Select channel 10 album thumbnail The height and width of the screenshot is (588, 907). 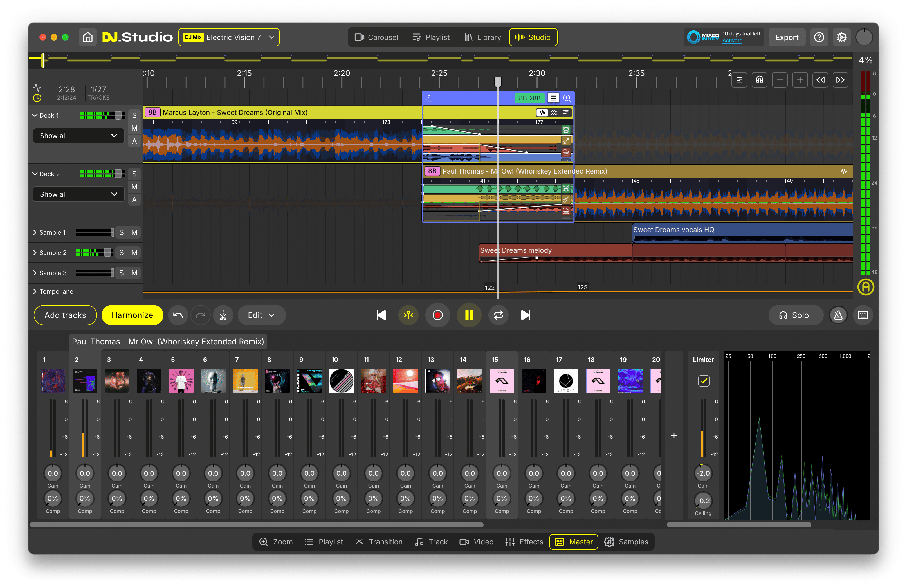[x=341, y=381]
